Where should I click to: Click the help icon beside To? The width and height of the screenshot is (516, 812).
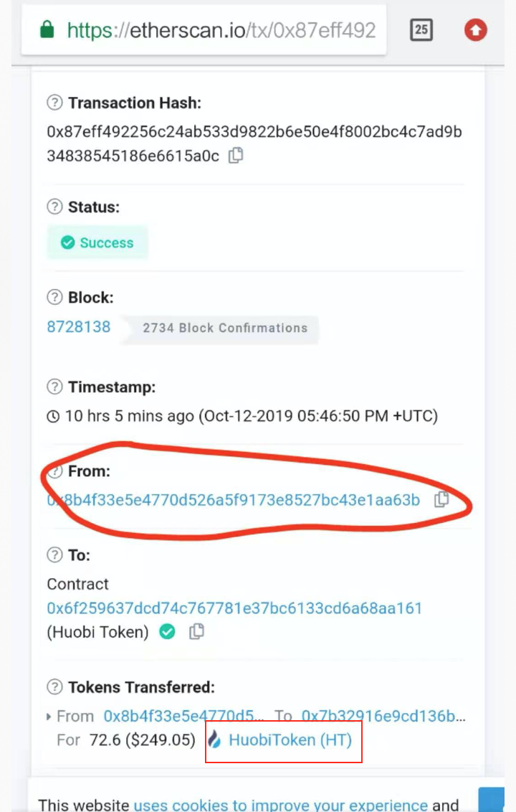tap(54, 554)
